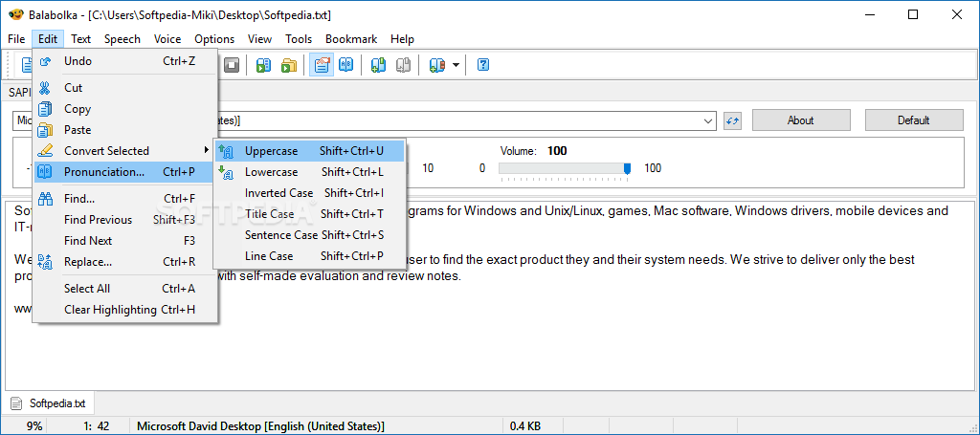Click the folder-with-play-arrow toolbar icon
This screenshot has width=980, height=435.
click(289, 65)
